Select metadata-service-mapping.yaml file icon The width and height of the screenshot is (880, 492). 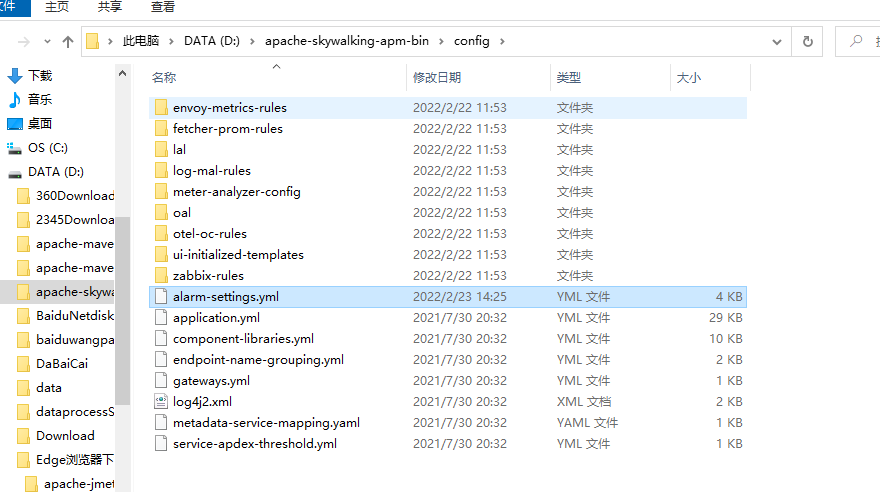(x=161, y=422)
